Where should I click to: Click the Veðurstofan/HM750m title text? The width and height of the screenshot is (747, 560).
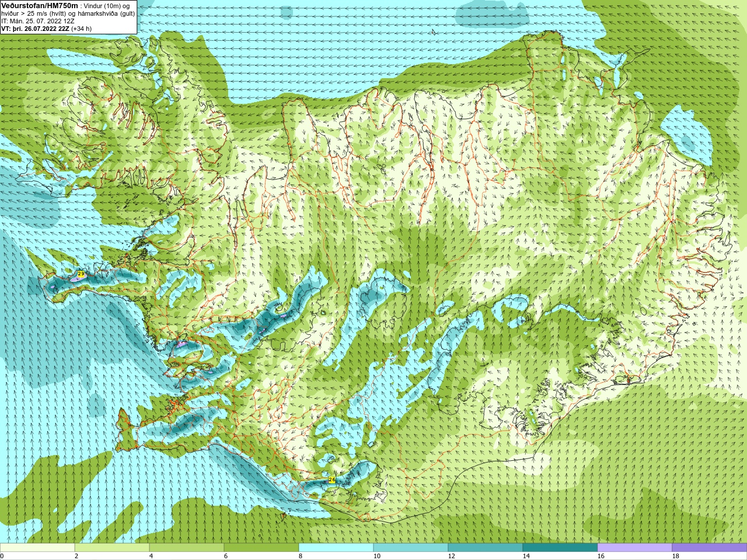pos(40,5)
